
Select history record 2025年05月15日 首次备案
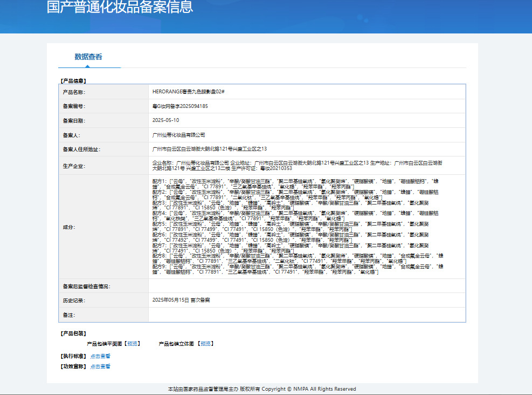[181, 300]
